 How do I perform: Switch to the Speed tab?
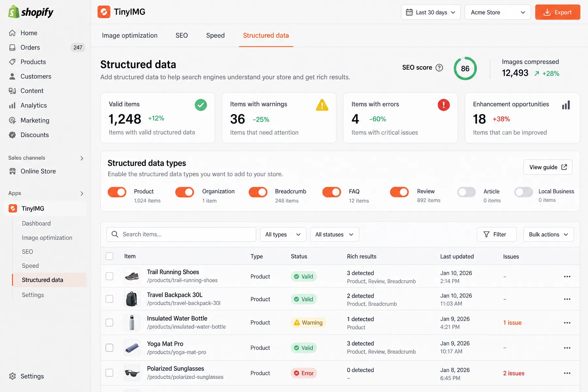click(215, 35)
